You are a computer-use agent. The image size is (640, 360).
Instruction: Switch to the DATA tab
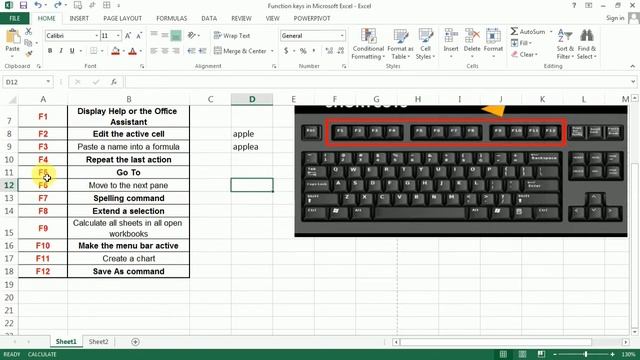click(209, 18)
